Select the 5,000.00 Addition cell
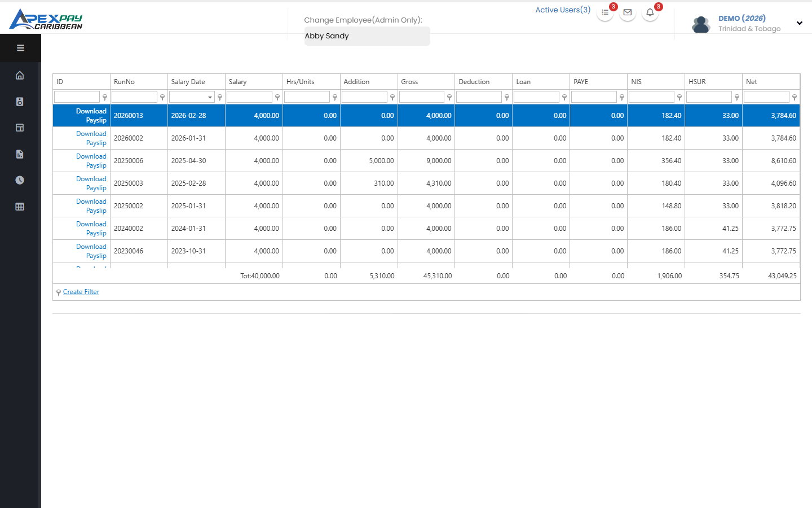This screenshot has width=812, height=508. (x=369, y=161)
